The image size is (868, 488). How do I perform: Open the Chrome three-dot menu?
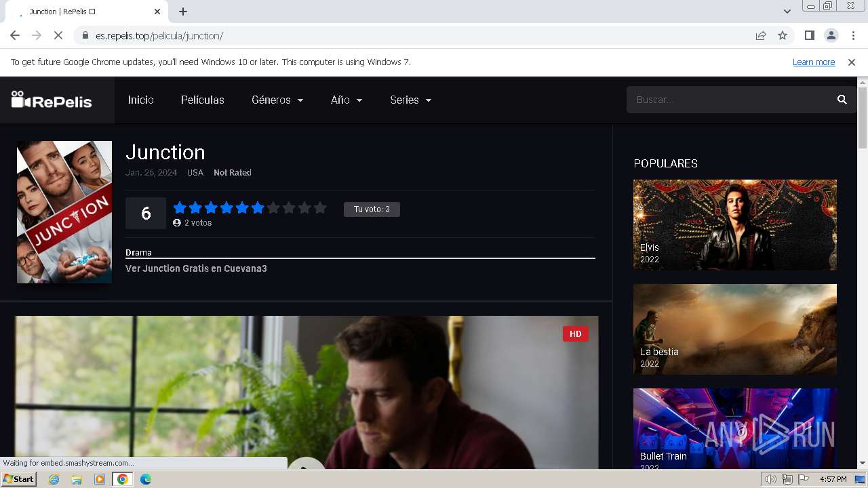click(852, 35)
